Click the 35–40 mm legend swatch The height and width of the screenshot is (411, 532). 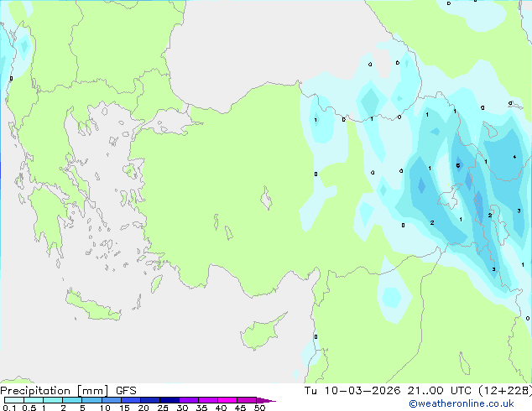(x=207, y=400)
